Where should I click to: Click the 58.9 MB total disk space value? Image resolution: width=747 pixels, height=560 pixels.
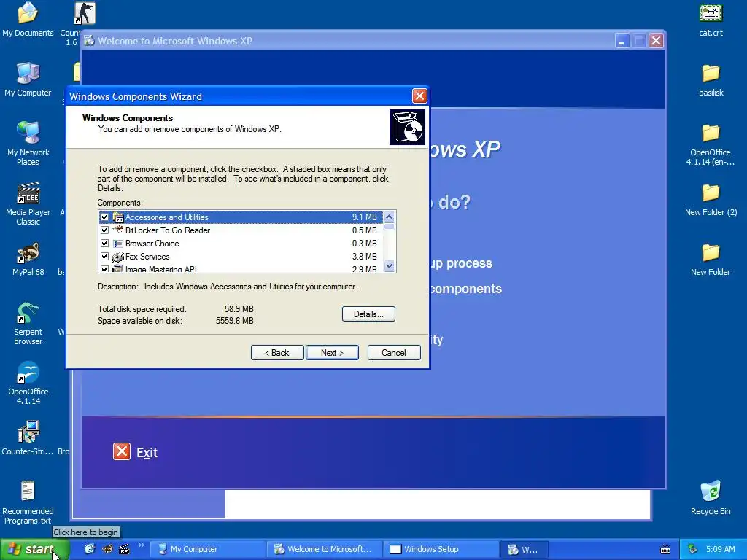click(x=239, y=309)
